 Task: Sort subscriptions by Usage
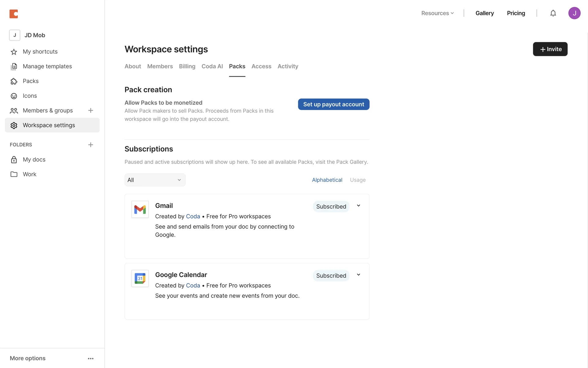(358, 180)
